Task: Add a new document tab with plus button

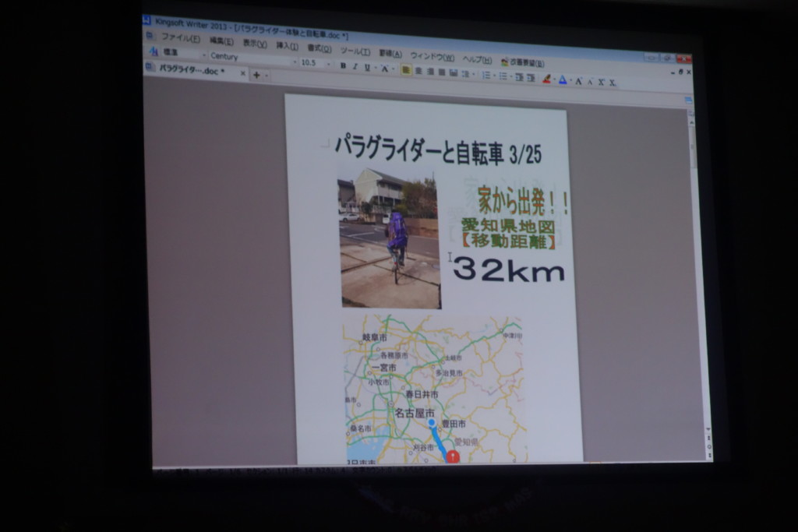Action: click(256, 74)
